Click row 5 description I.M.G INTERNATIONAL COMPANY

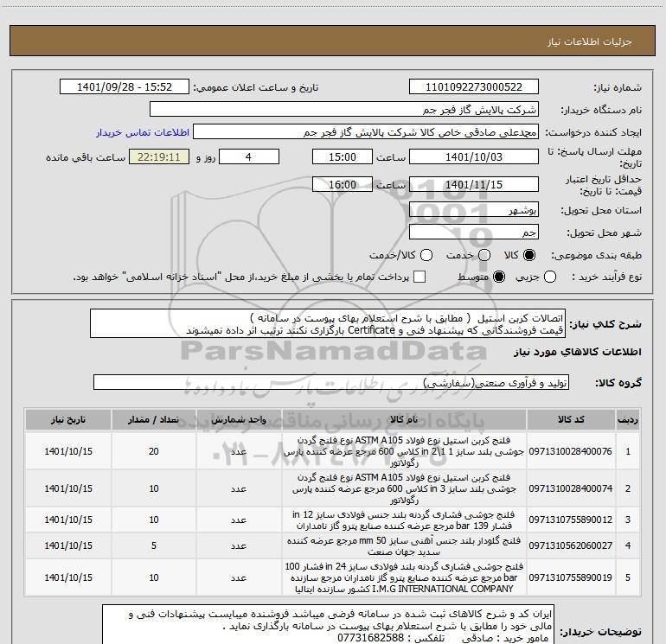pyautogui.click(x=404, y=577)
